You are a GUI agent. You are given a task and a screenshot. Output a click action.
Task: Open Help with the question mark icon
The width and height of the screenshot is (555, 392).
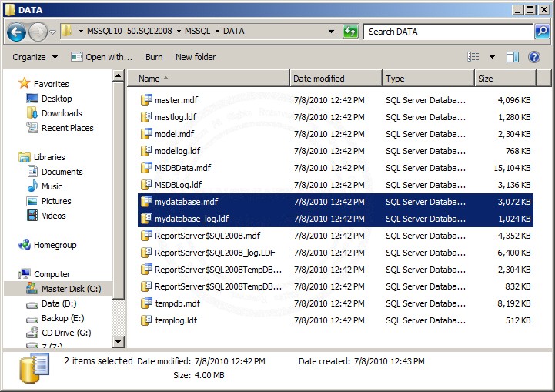(534, 57)
